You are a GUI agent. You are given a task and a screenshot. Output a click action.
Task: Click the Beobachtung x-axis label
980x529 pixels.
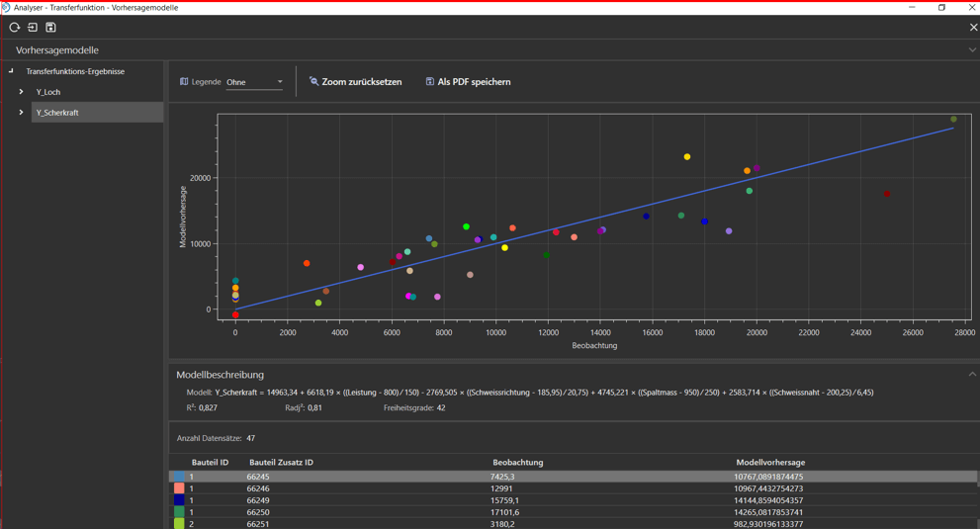pyautogui.click(x=594, y=345)
